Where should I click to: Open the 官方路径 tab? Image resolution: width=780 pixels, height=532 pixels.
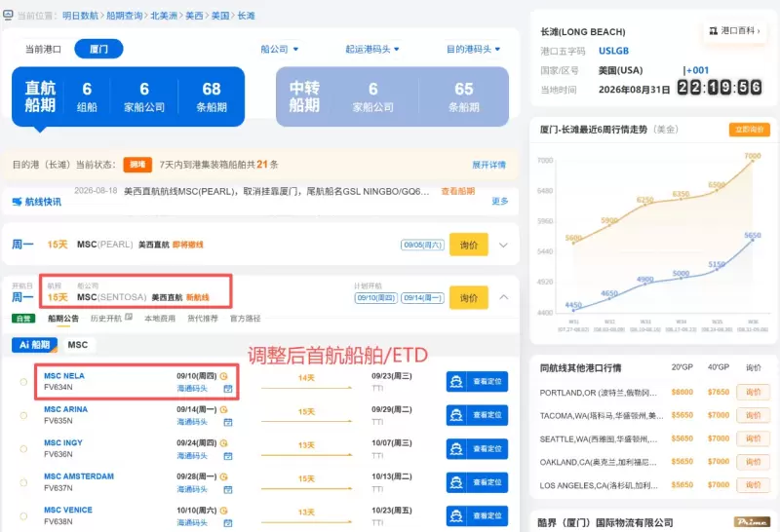tap(246, 319)
